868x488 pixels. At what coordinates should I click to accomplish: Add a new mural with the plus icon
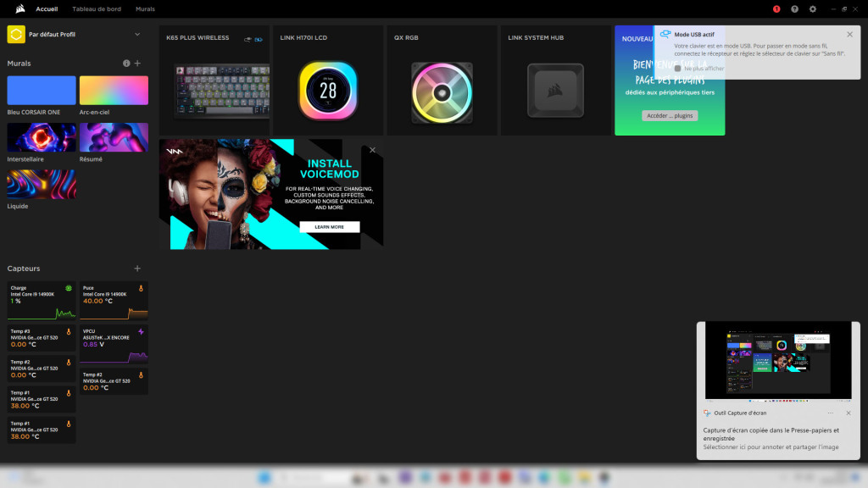point(137,63)
